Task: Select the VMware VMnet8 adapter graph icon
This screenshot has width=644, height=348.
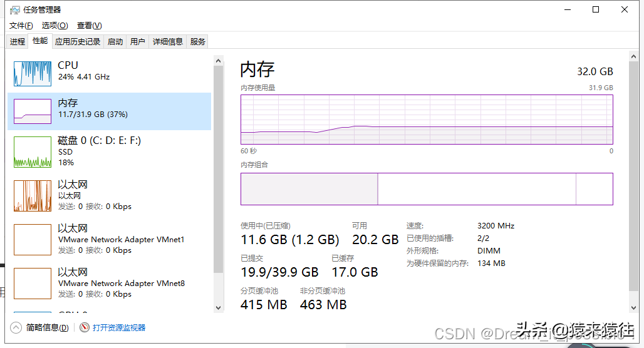Action: click(x=33, y=284)
